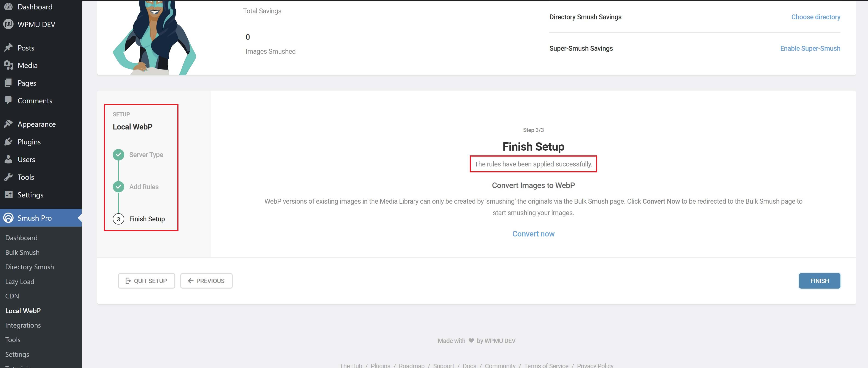This screenshot has width=868, height=368.
Task: Click the FINISH button
Action: tap(820, 281)
